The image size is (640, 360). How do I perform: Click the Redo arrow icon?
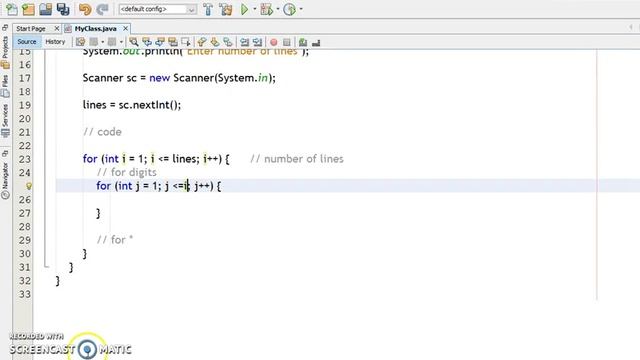(102, 9)
